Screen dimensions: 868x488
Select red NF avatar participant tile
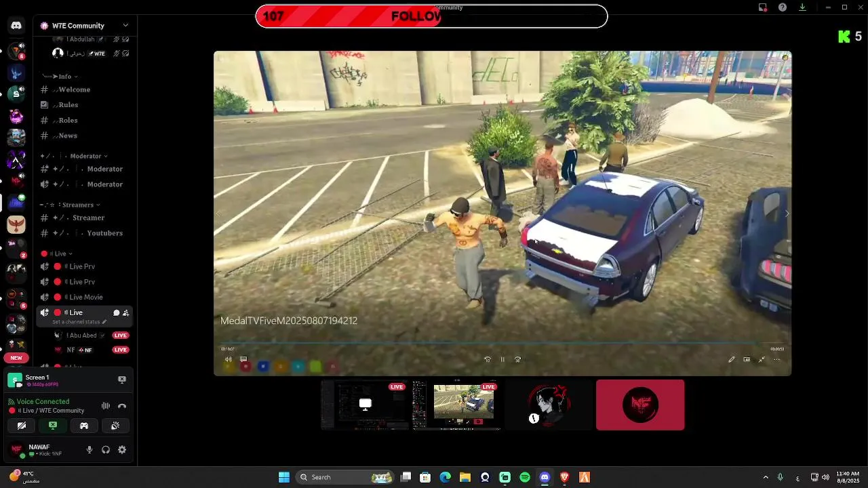coord(640,405)
